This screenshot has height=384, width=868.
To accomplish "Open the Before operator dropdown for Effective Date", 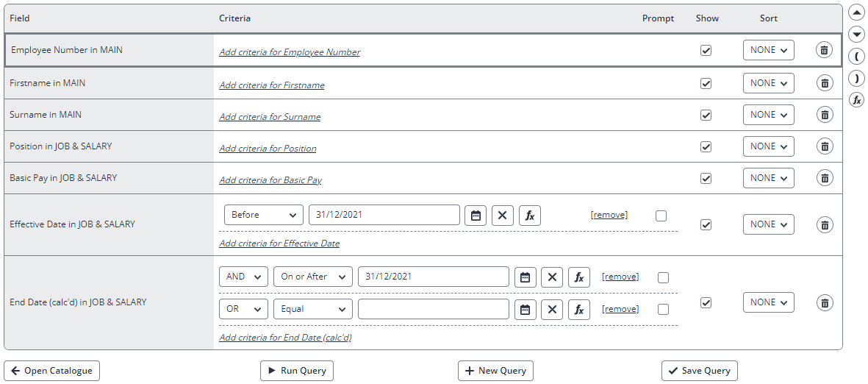I will [264, 216].
